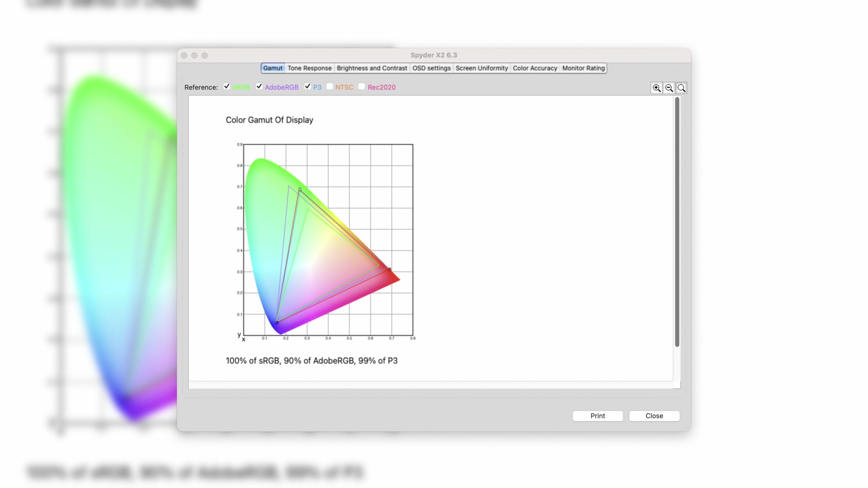Click the vertical scrollbar thumb
This screenshot has width=868, height=488.
tap(677, 222)
